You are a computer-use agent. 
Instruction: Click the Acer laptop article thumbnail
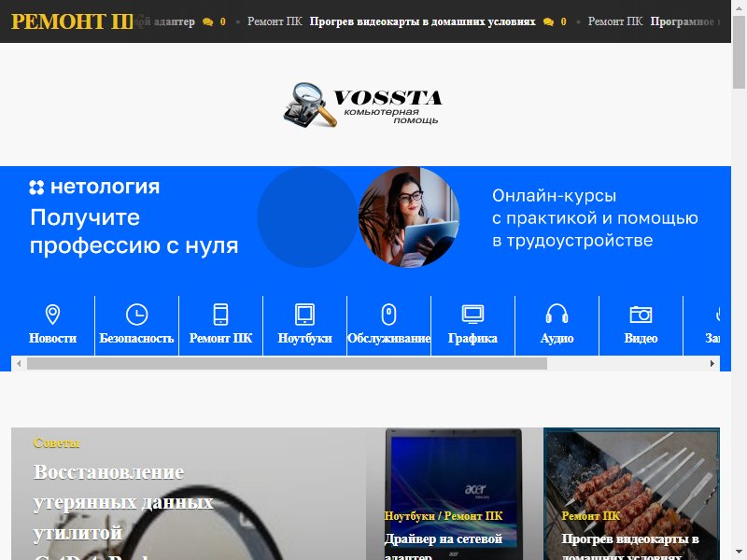coord(453,494)
